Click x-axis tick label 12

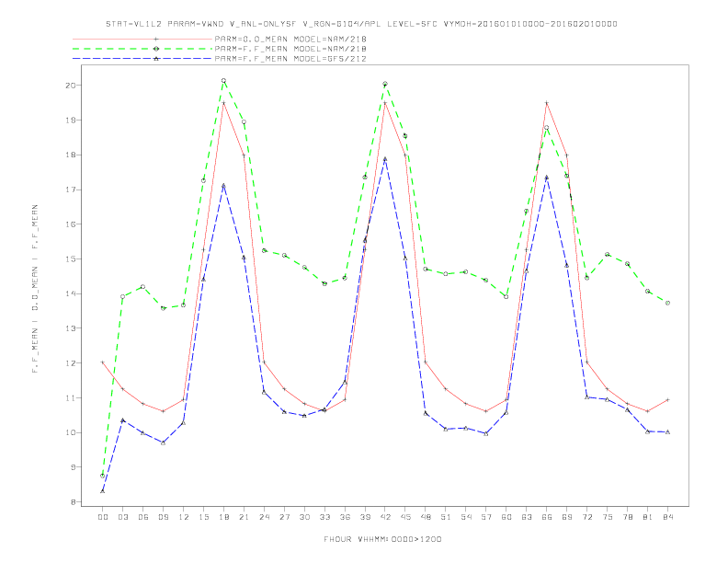(184, 517)
